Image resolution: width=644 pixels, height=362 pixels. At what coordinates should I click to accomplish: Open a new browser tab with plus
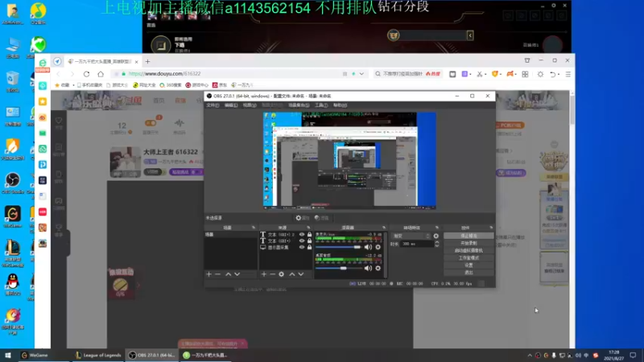[147, 62]
